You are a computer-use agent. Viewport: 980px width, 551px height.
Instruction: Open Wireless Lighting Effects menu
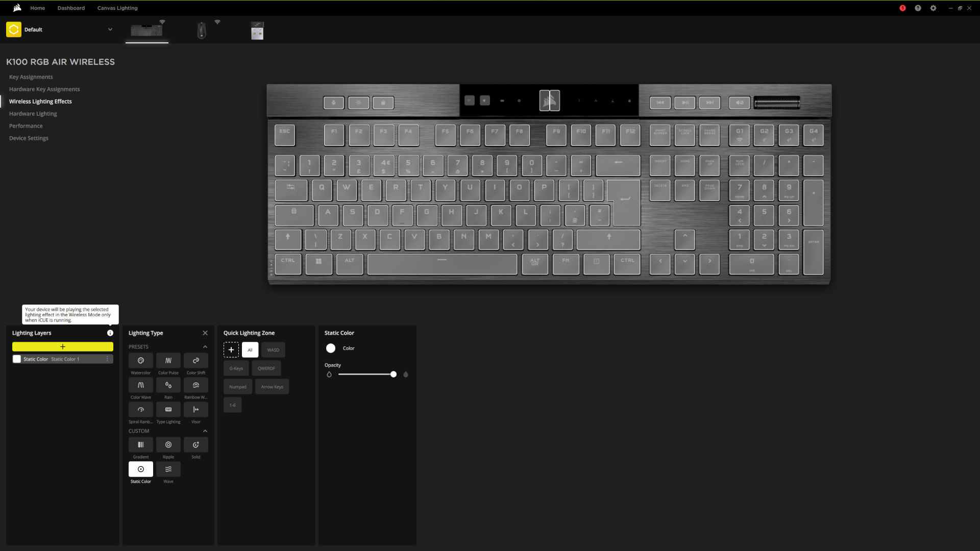pyautogui.click(x=40, y=101)
